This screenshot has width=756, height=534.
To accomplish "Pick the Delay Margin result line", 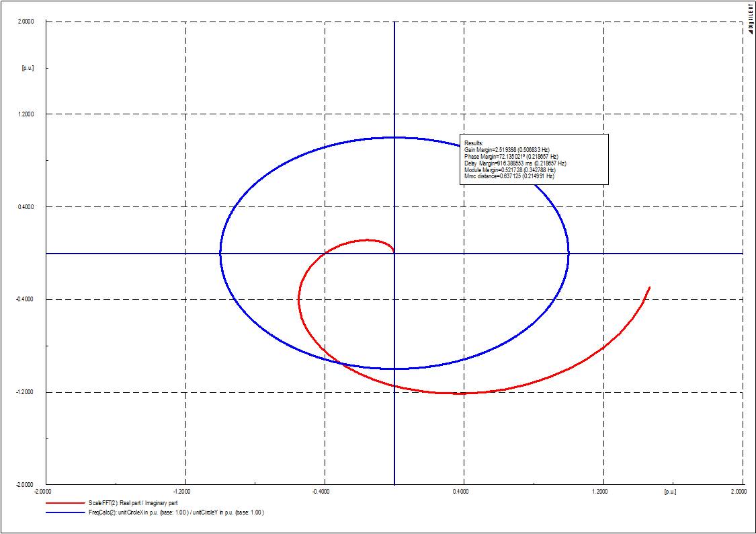I will click(x=515, y=163).
